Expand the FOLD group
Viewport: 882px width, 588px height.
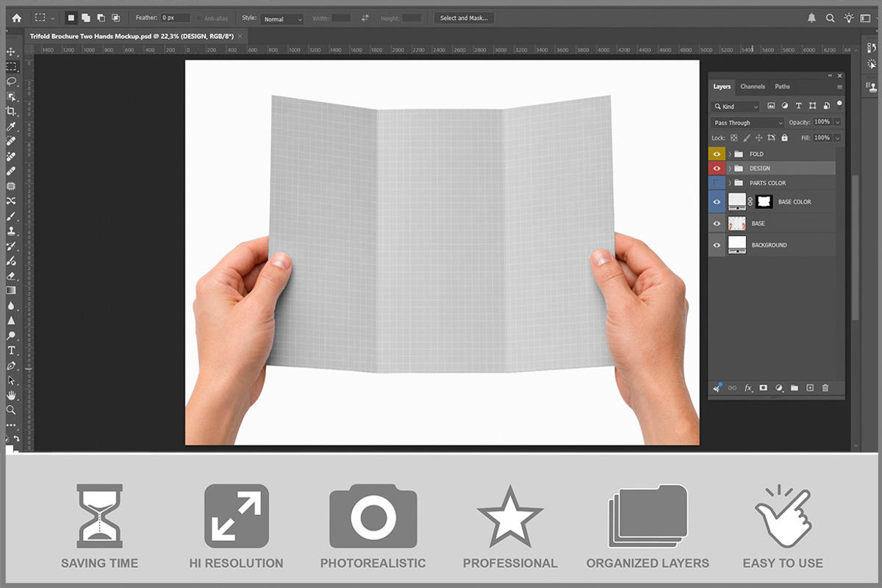click(x=730, y=154)
